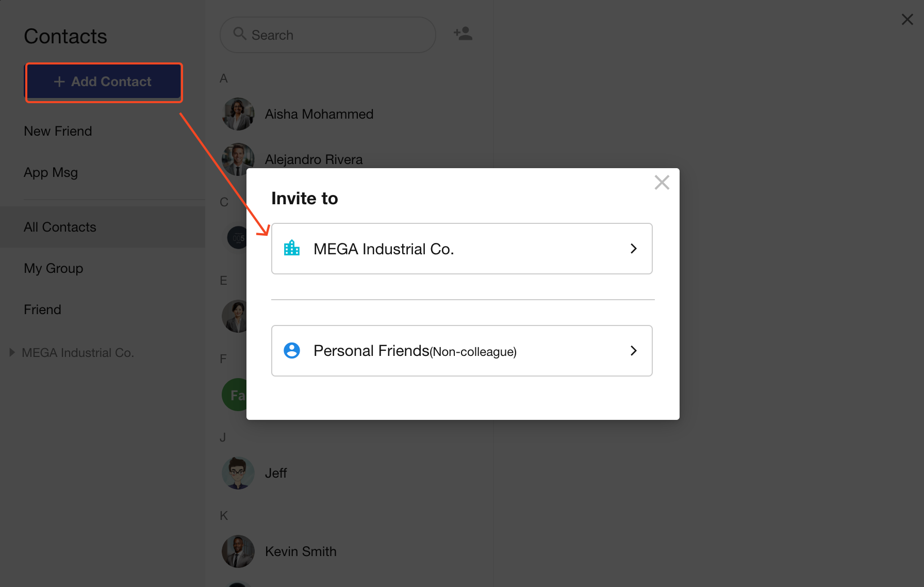Select All Contacts in sidebar
This screenshot has height=587, width=924.
[60, 227]
